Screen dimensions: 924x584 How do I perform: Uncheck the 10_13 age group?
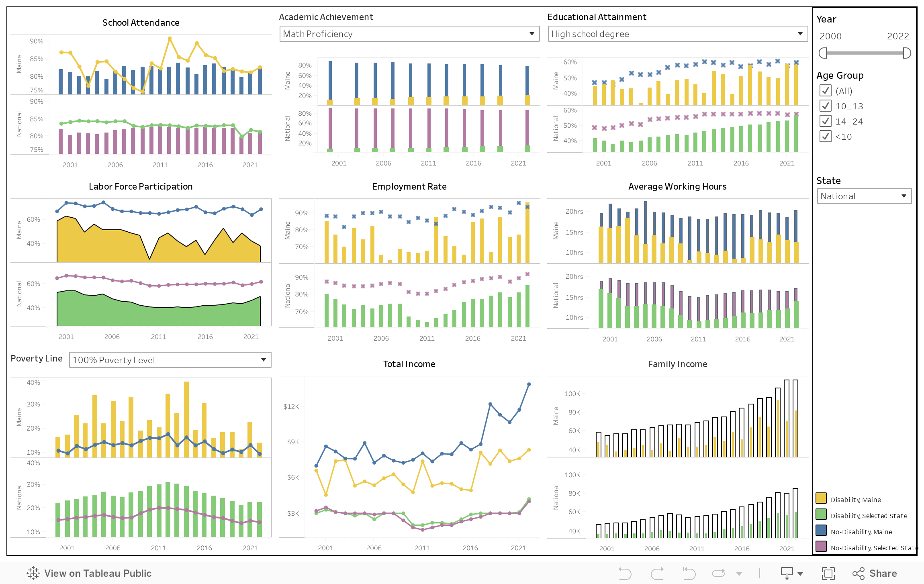coord(826,106)
